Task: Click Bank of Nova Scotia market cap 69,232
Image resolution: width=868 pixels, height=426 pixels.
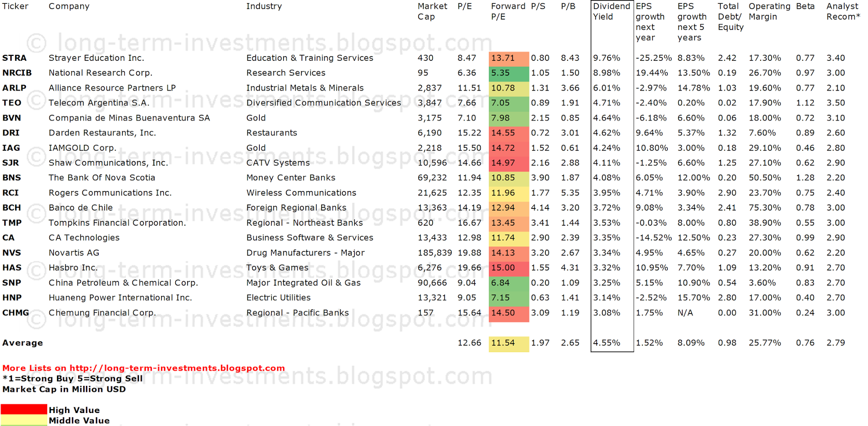Action: (x=432, y=177)
